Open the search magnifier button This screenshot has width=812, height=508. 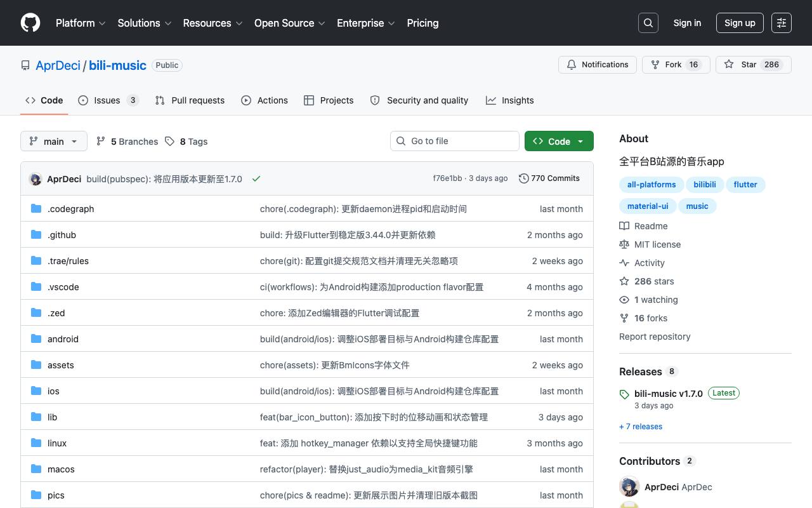pyautogui.click(x=648, y=23)
